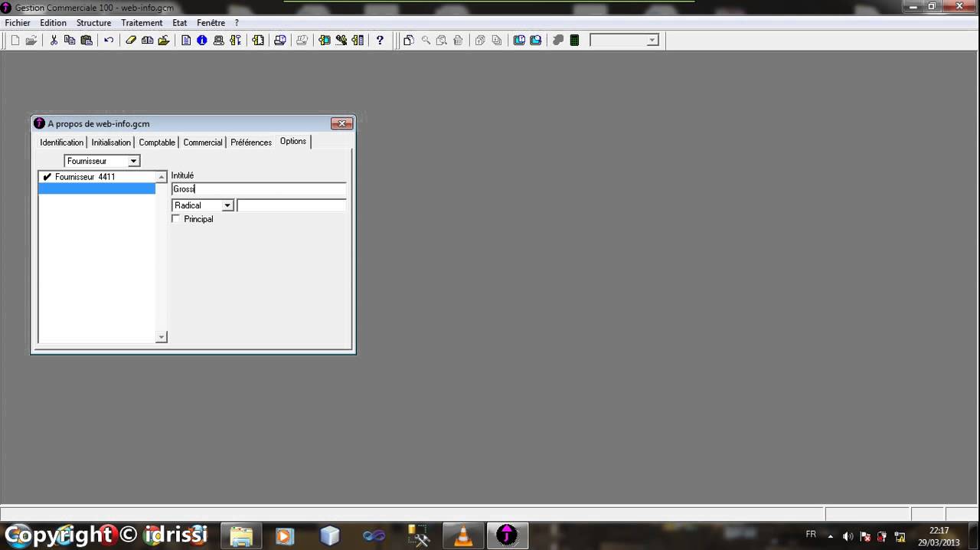Click the Copy toolbar icon
The image size is (980, 550).
(x=70, y=41)
